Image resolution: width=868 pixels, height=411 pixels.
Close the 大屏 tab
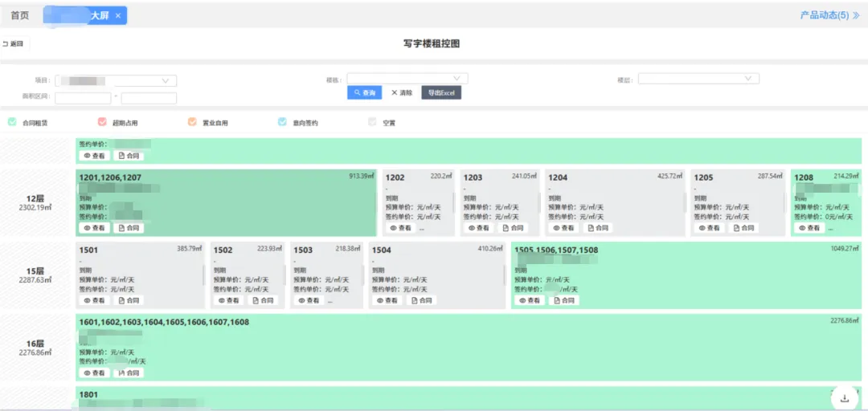pos(118,15)
